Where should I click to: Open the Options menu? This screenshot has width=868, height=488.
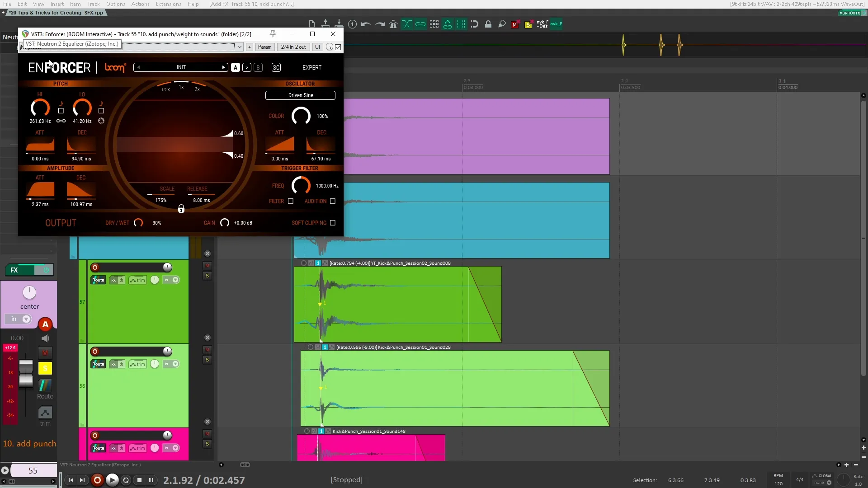[x=116, y=4]
